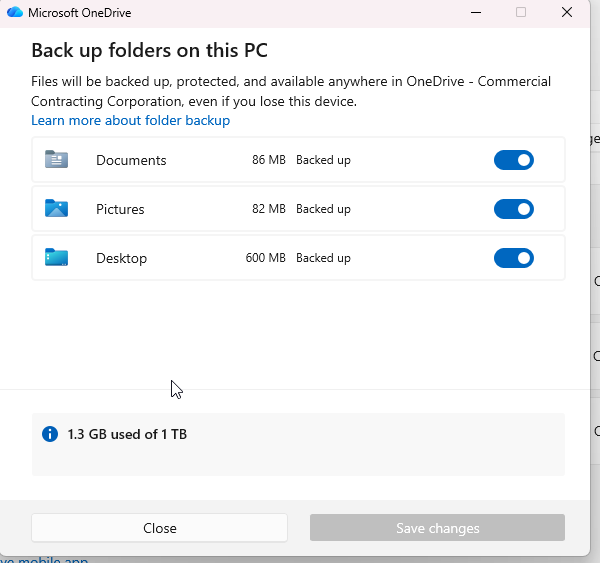The image size is (600, 563).
Task: Open the "Learn more about folder backup" link
Action: (130, 121)
